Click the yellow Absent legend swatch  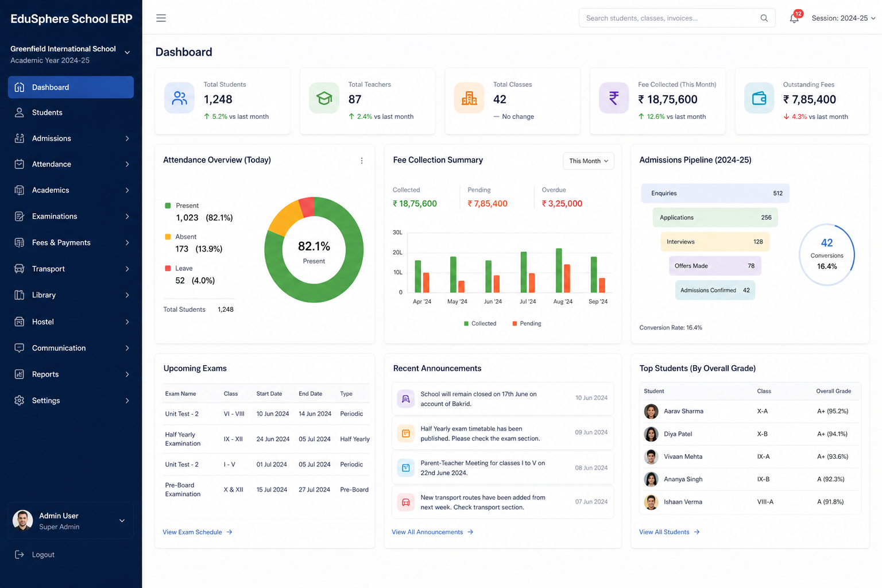click(168, 237)
